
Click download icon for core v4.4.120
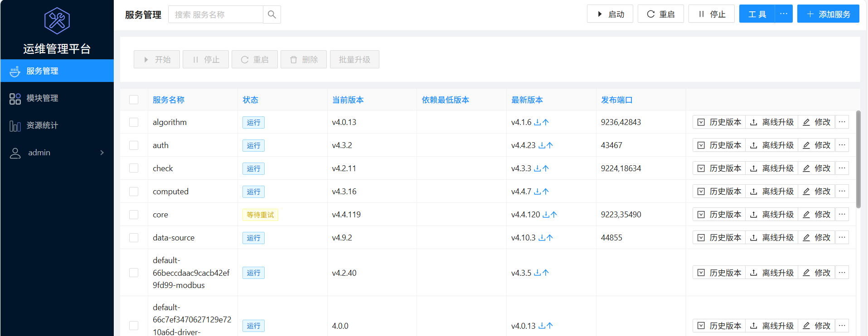pyautogui.click(x=546, y=215)
